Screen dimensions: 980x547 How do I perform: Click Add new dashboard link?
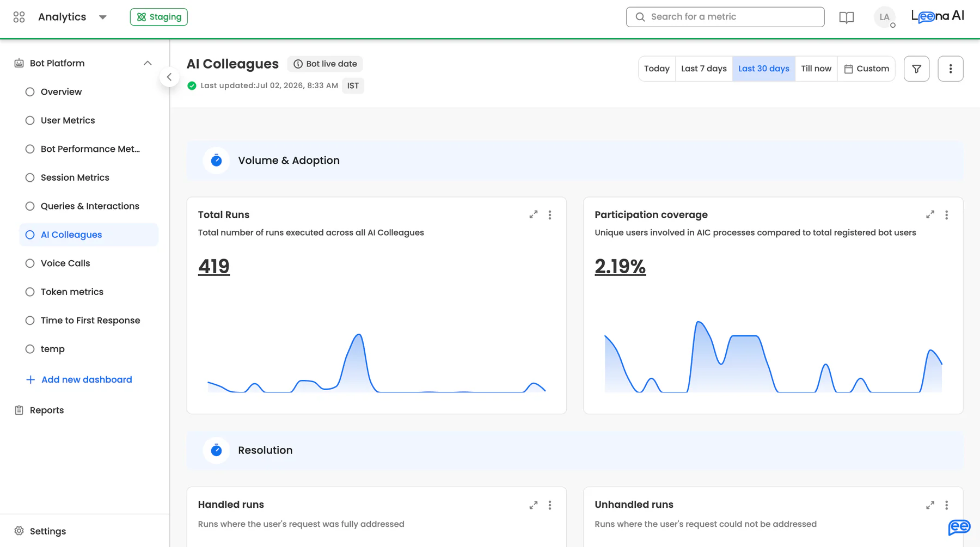(x=87, y=379)
